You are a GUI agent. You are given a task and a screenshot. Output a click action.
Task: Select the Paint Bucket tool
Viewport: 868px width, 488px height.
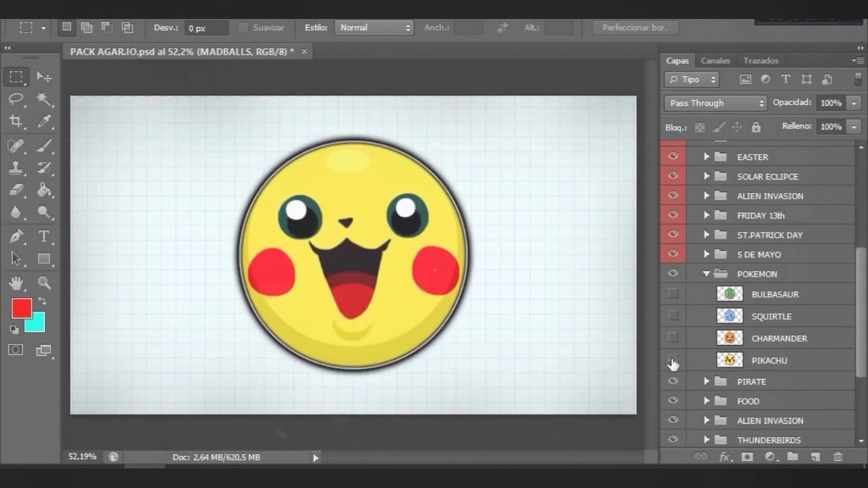point(44,190)
